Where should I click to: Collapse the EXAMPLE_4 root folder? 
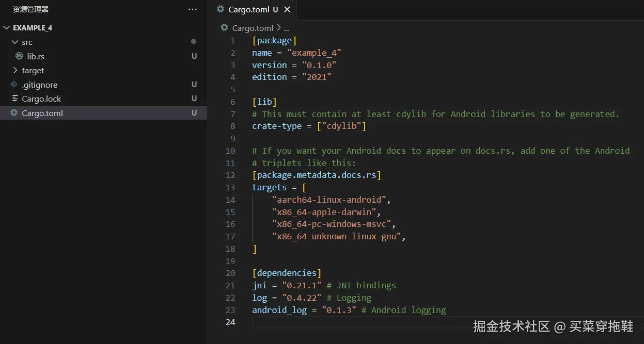(x=6, y=28)
